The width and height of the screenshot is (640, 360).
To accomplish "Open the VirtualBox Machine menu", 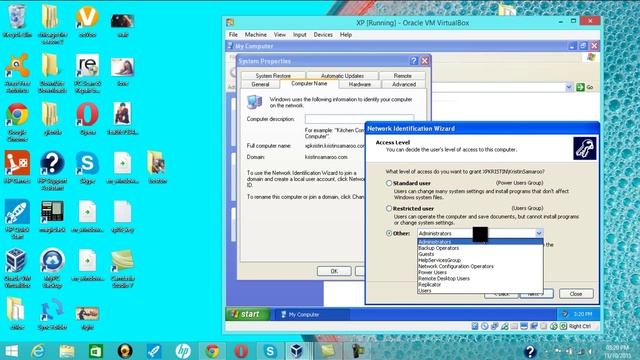I will click(x=256, y=35).
